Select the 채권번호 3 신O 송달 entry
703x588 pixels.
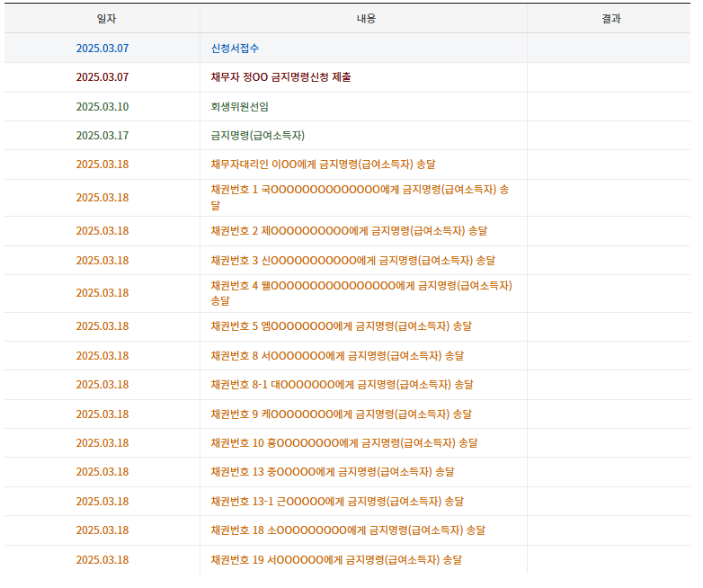[352, 261]
